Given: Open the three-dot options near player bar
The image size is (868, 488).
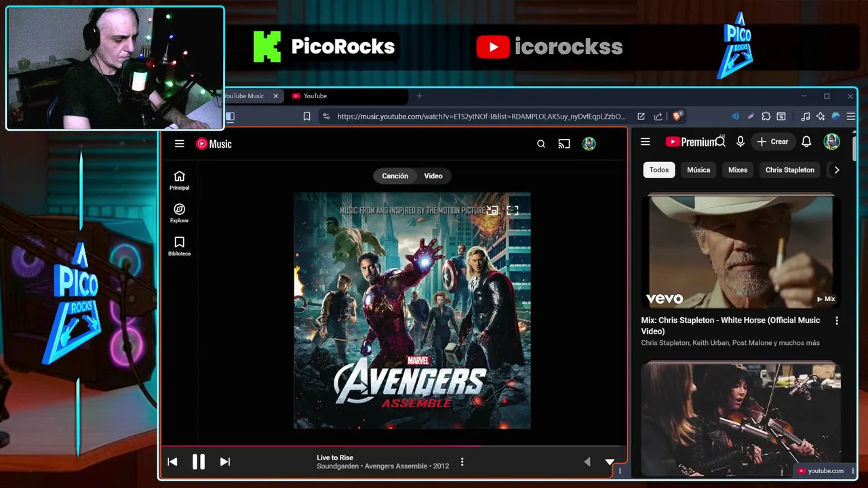Looking at the screenshot, I should [619, 471].
